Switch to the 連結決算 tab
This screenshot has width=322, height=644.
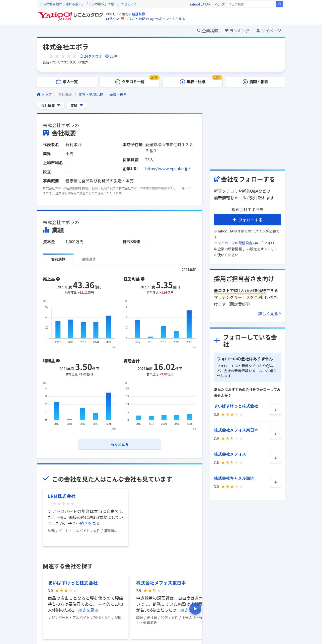(89, 259)
